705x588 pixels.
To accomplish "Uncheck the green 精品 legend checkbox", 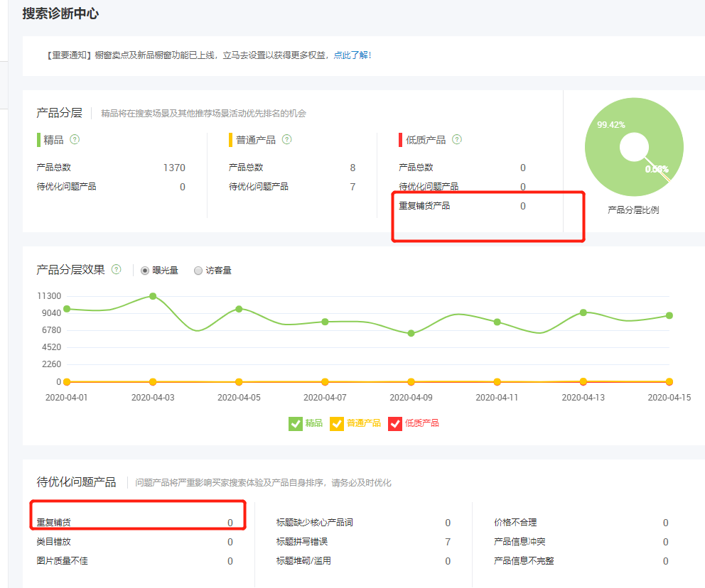I will click(296, 423).
